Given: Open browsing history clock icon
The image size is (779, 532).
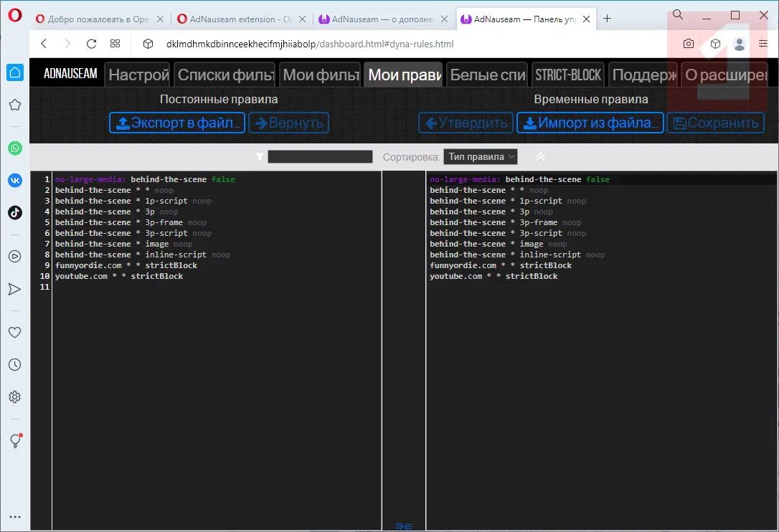Looking at the screenshot, I should point(15,365).
